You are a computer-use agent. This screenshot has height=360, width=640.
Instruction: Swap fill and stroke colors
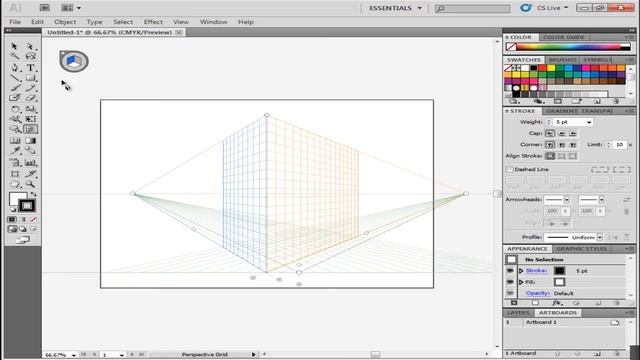pyautogui.click(x=33, y=195)
